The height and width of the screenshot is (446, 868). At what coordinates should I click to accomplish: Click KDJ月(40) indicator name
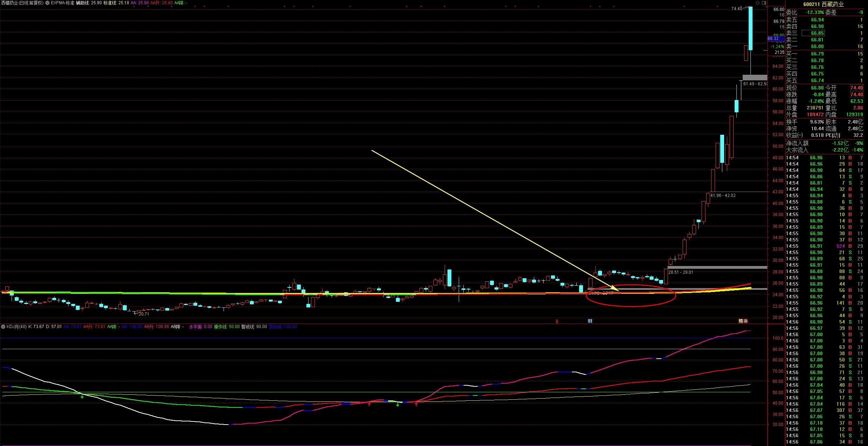16,327
